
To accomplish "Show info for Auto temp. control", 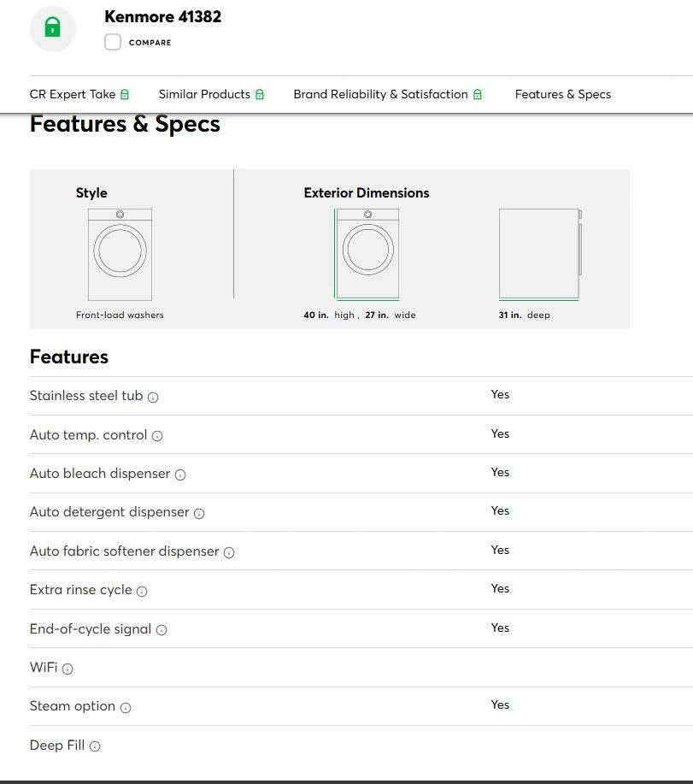I will (157, 436).
